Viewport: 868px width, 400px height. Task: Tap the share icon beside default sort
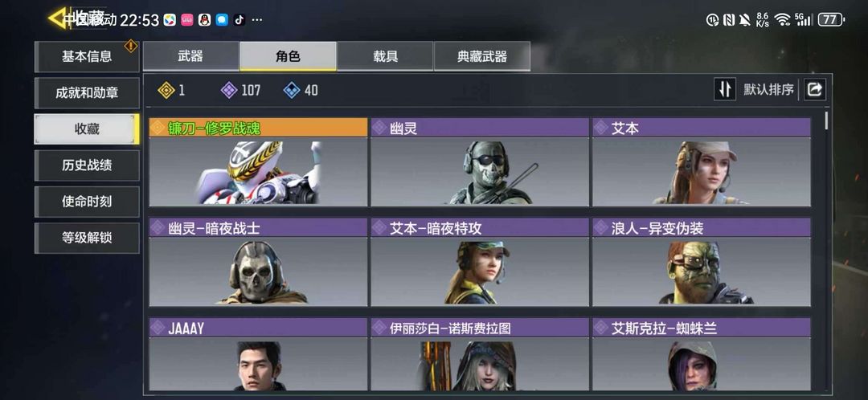pyautogui.click(x=814, y=89)
